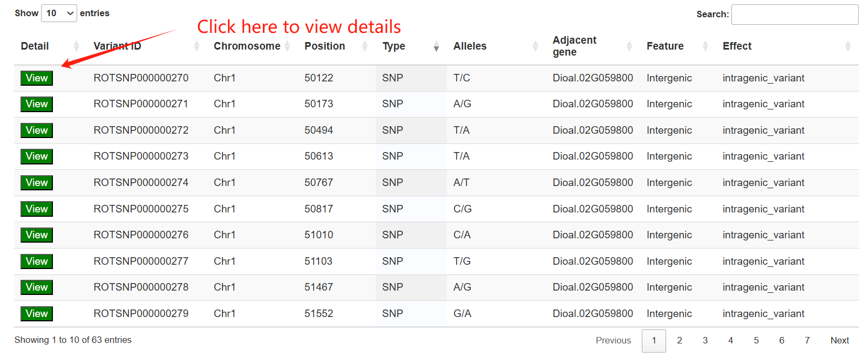The width and height of the screenshot is (868, 358).
Task: Jump to page 7 in pagination
Action: point(807,340)
